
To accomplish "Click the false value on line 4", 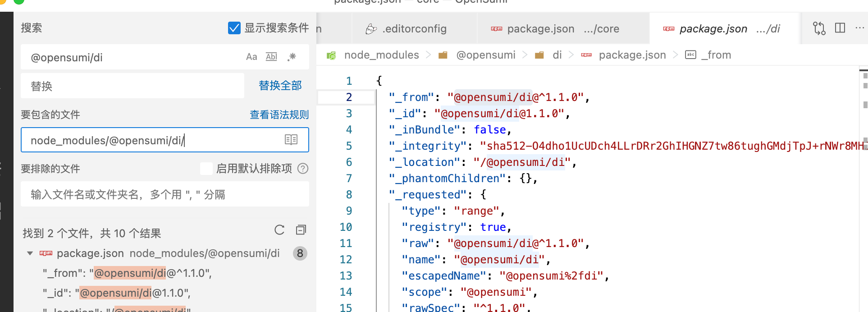I will click(x=490, y=130).
